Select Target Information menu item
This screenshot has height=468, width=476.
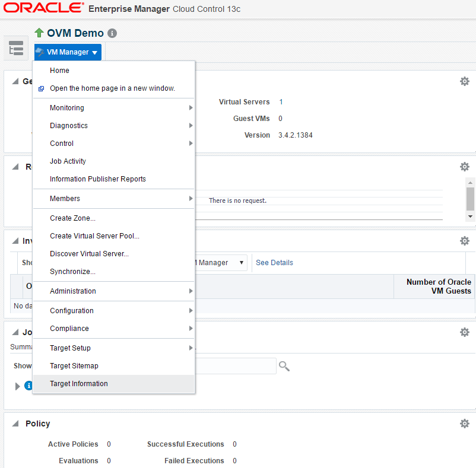click(x=113, y=384)
